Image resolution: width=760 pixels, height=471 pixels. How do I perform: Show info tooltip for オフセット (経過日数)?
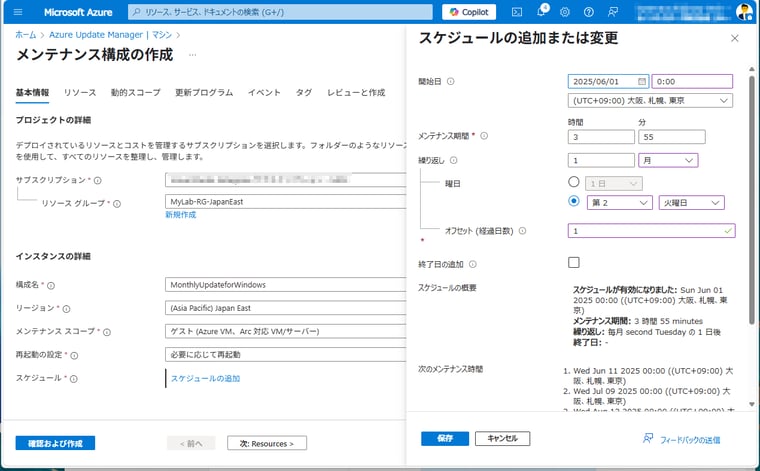click(x=522, y=231)
